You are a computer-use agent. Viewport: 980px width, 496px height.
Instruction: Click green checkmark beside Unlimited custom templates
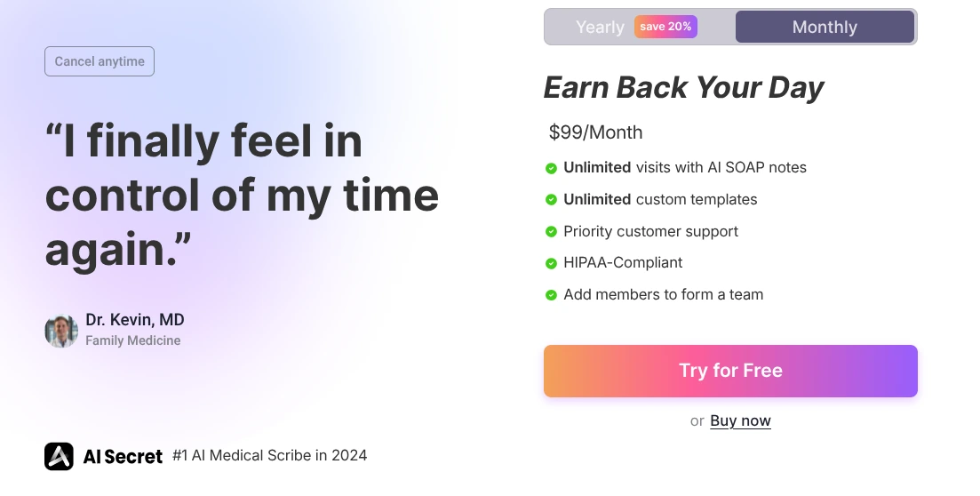[551, 199]
